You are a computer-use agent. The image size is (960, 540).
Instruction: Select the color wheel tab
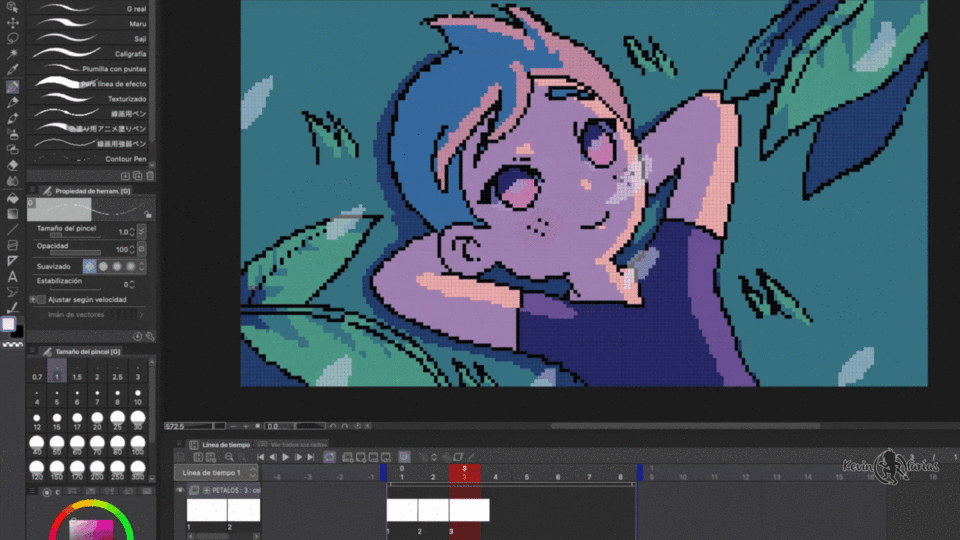point(51,492)
